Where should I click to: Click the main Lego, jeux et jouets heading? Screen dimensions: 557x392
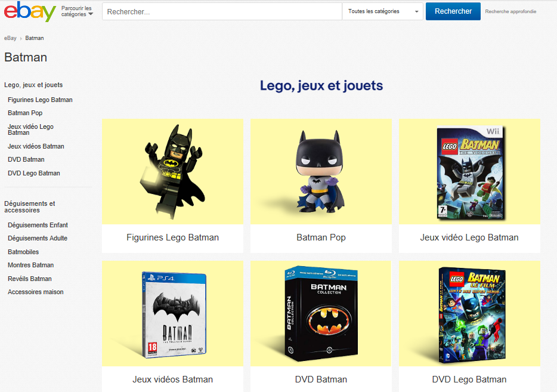pyautogui.click(x=321, y=86)
